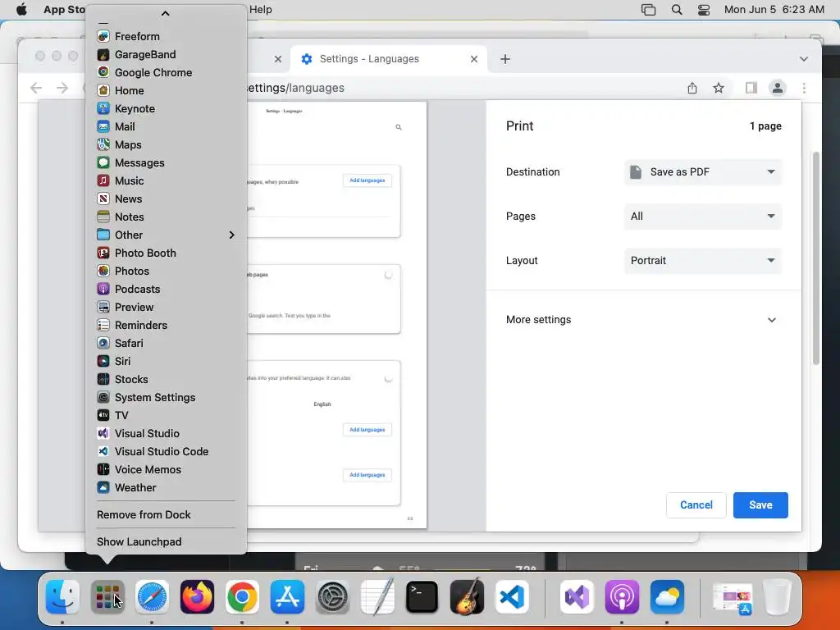Open Weather app in the Dock
Viewport: 840px width, 630px height.
click(x=667, y=597)
